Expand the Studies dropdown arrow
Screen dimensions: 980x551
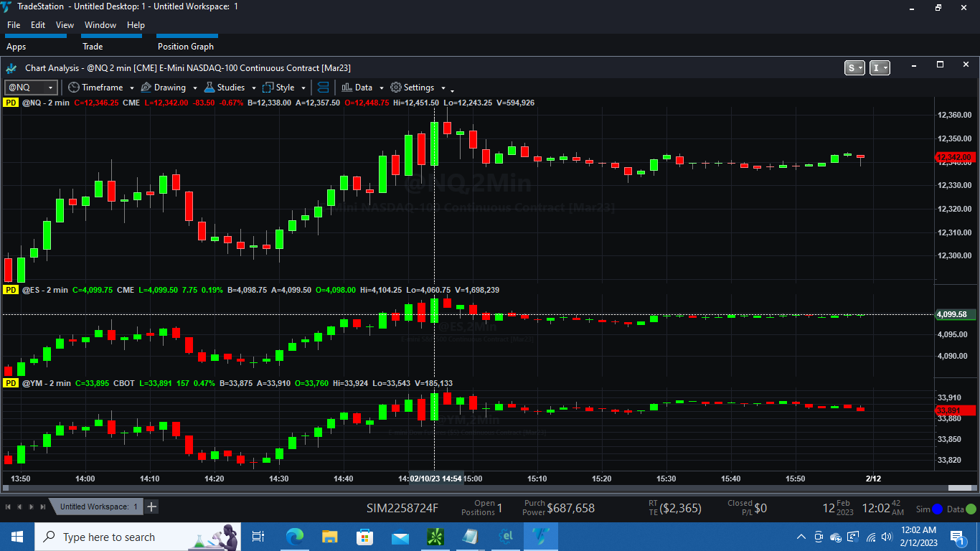click(x=254, y=88)
